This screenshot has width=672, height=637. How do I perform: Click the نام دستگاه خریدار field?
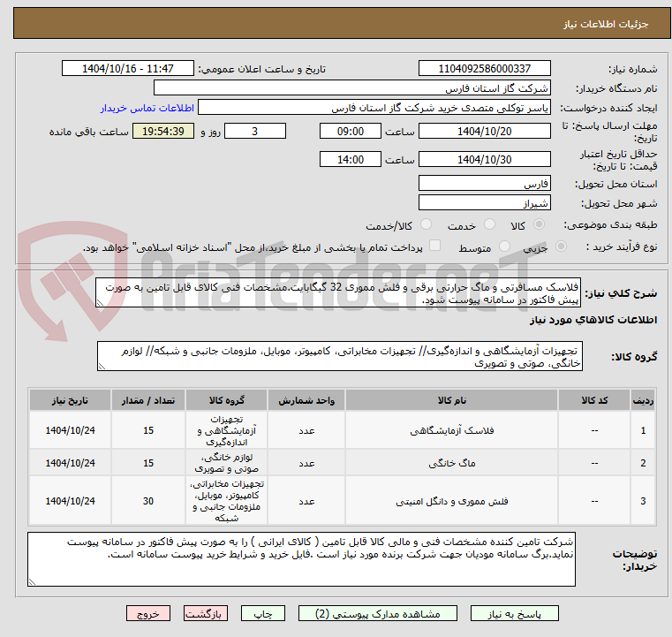[x=351, y=88]
